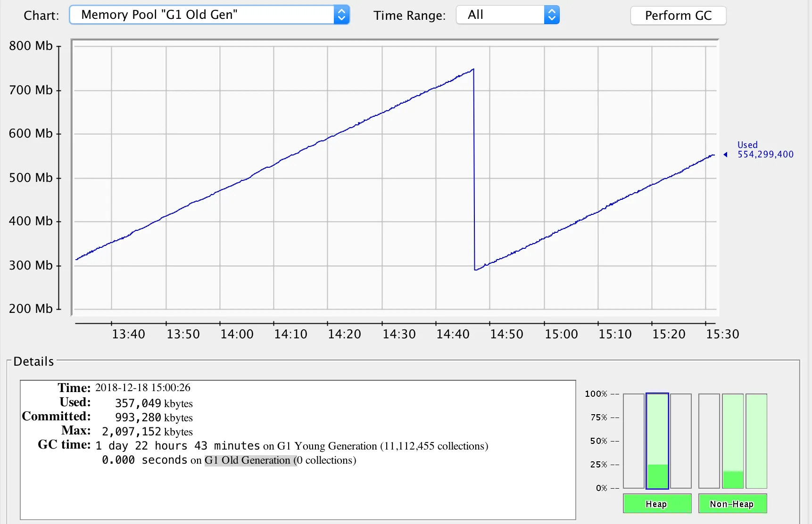Click the Max value '2,097,152 kbytes'

pyautogui.click(x=147, y=432)
